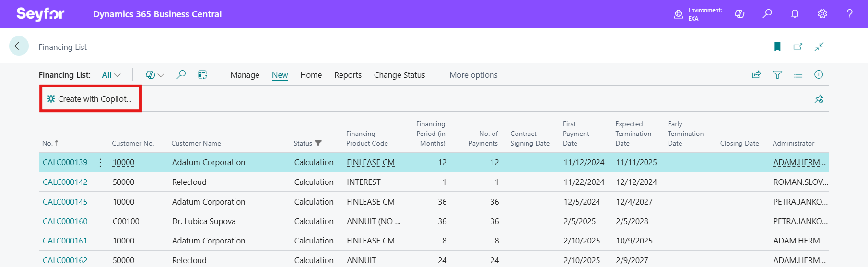Click customer number 10000 in row CALC000139
This screenshot has width=868, height=267.
coord(124,162)
